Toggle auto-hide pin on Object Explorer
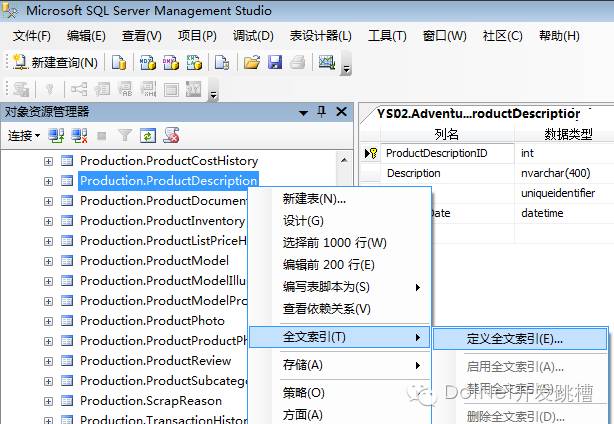Viewport: 614px width, 424px height. pyautogui.click(x=321, y=112)
